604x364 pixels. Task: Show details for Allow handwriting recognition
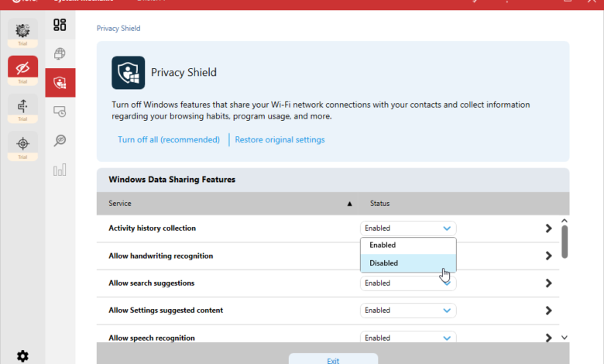(548, 256)
